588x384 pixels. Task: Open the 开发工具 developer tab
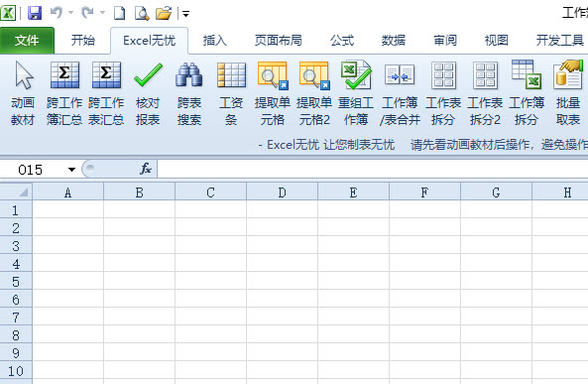(x=559, y=40)
